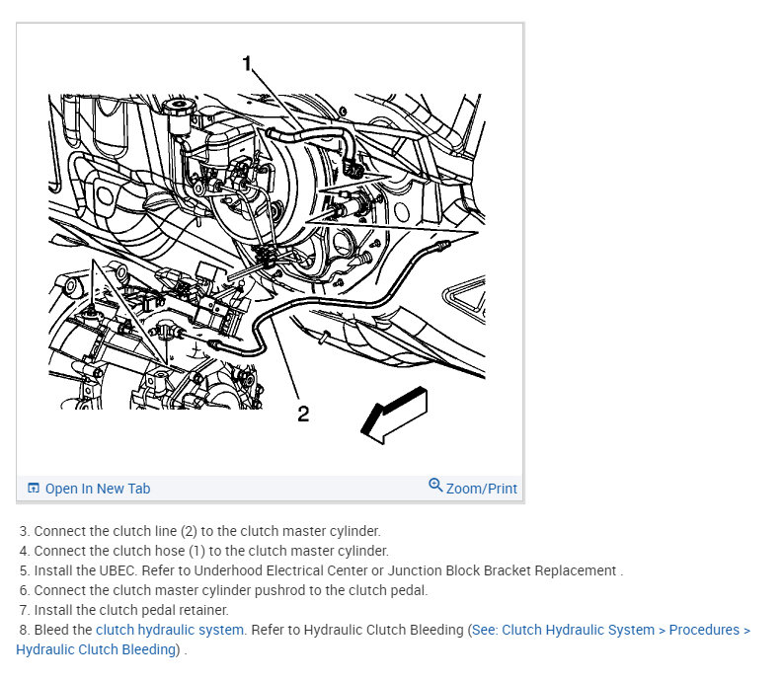784x681 pixels.
Task: Click the Zoom/Print magnifier icon
Action: tap(435, 485)
